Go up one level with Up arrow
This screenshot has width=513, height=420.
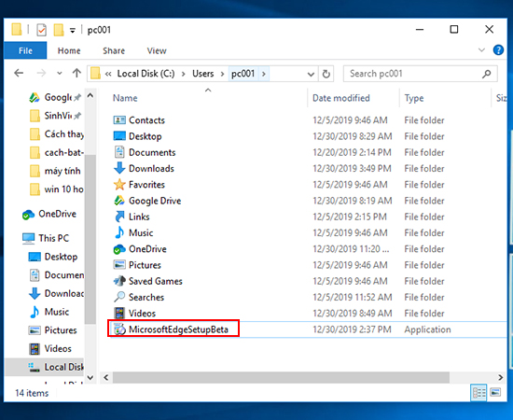click(76, 73)
